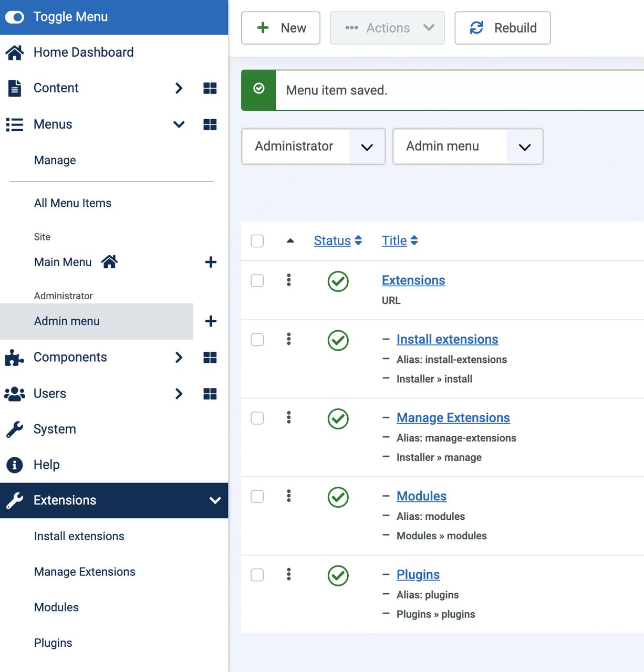
Task: Open Manage Extensions sidebar entry
Action: (x=85, y=572)
